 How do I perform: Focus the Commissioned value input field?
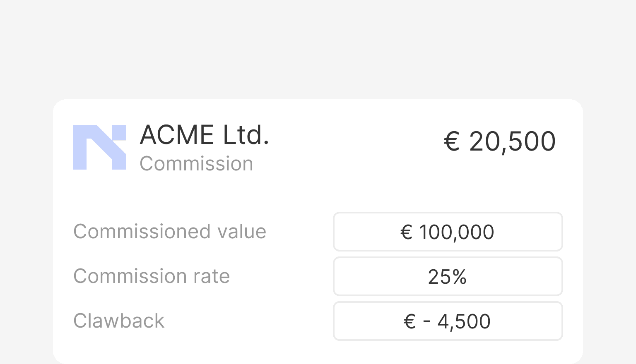click(x=448, y=232)
